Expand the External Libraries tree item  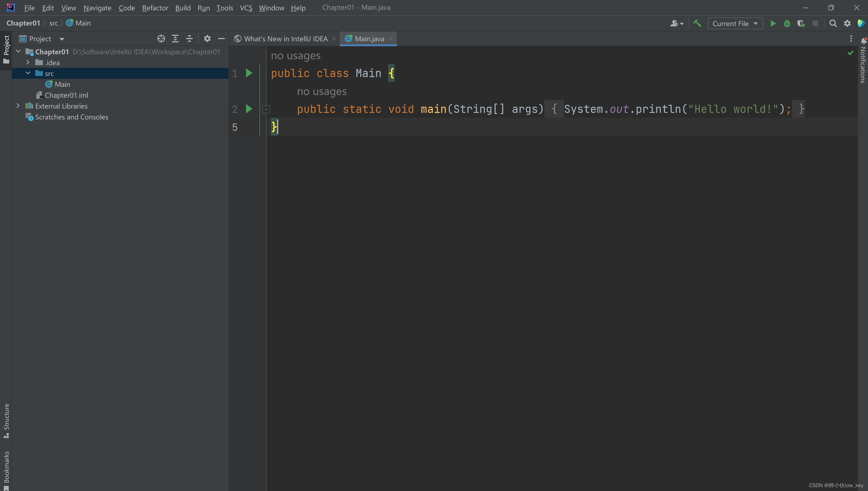18,106
